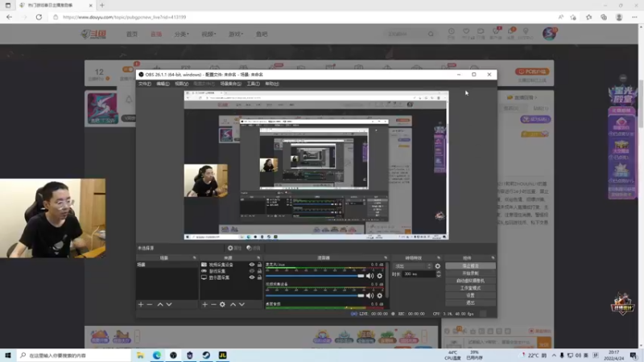Viewport: 644px width, 362px height.
Task: Click Douyu 首页 home link
Action: pyautogui.click(x=132, y=34)
